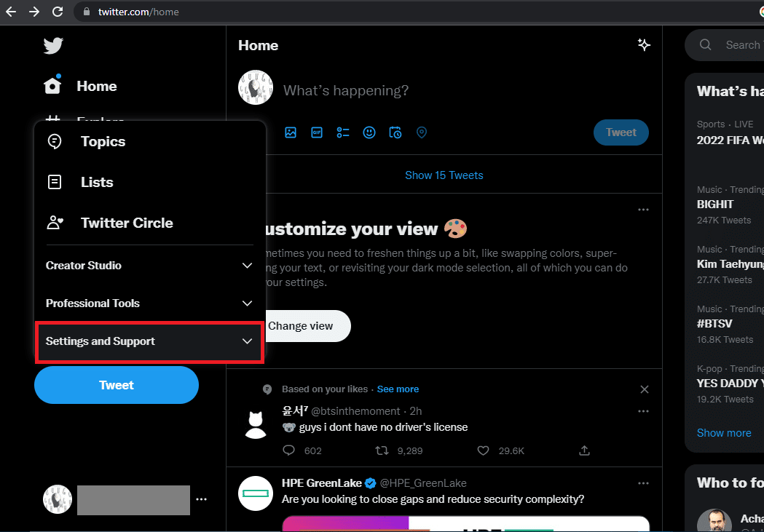Click the Twitter bird logo
The width and height of the screenshot is (764, 532).
click(53, 46)
